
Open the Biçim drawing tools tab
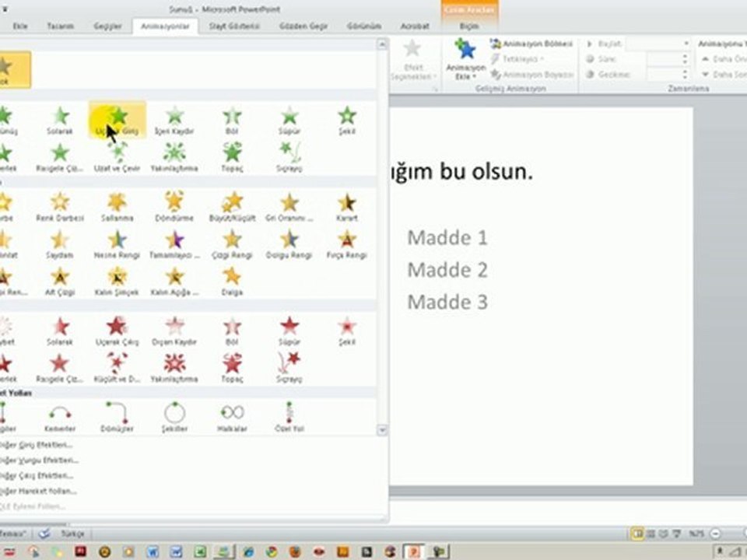[x=469, y=26]
